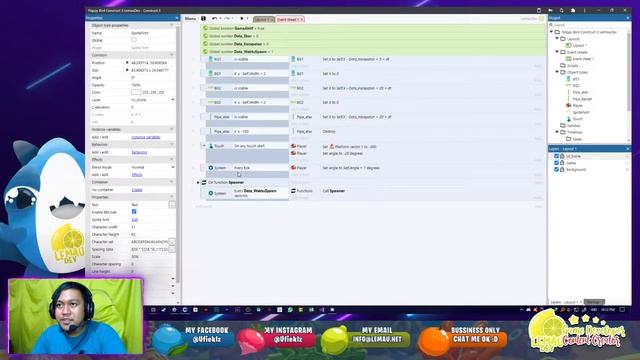The height and width of the screenshot is (360, 640).
Task: Expand the Position property arrow
Action: tap(127, 63)
